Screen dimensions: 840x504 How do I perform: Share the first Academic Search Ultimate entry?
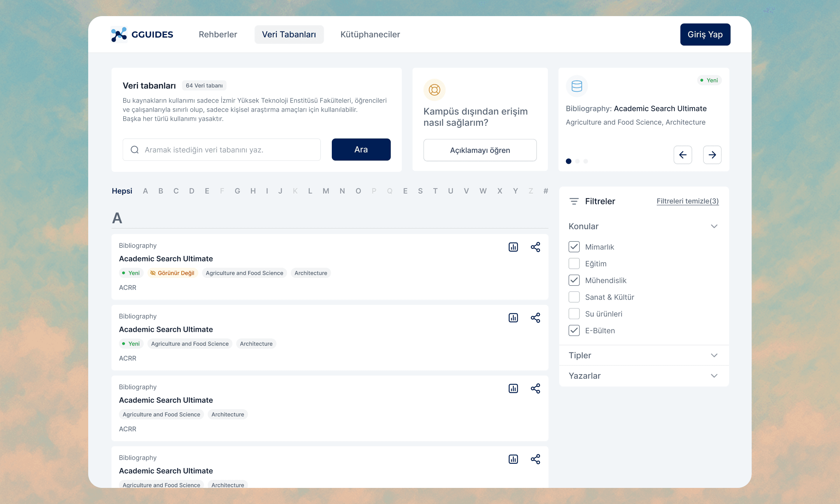pyautogui.click(x=535, y=247)
